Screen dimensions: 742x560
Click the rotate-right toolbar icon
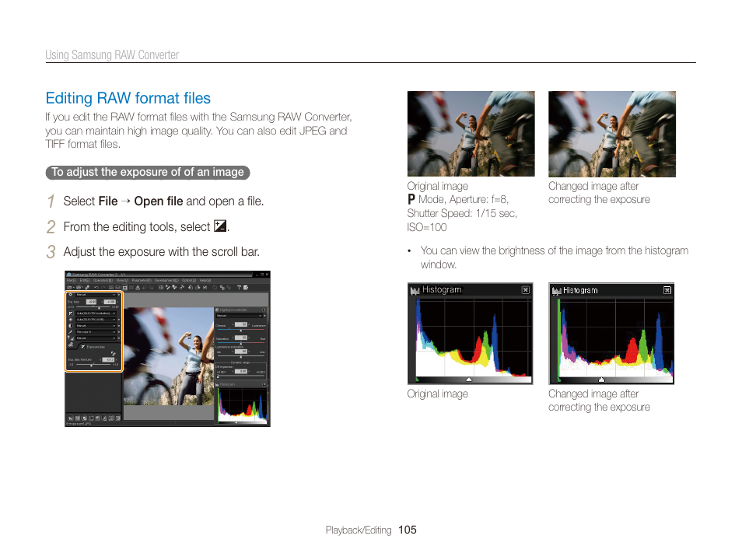(x=198, y=287)
